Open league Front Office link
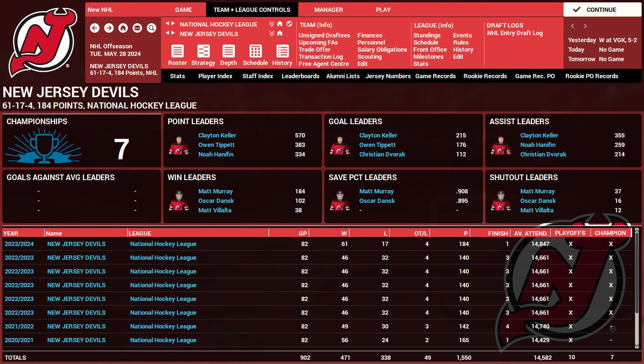 [430, 49]
